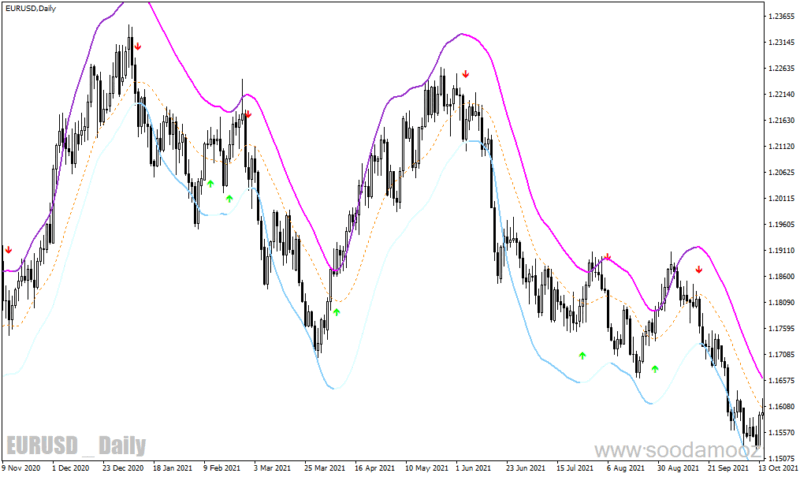Select the 1.19110 price label on the right axis

click(781, 250)
